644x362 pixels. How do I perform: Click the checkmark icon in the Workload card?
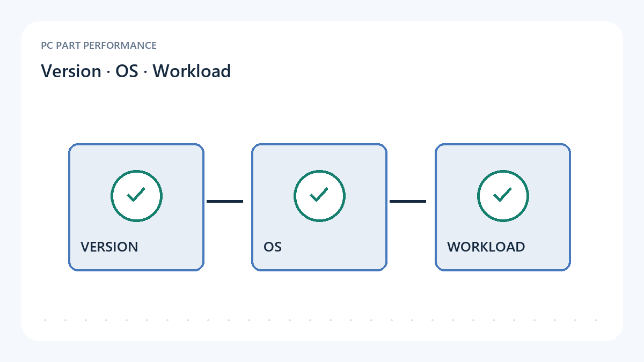coord(503,196)
